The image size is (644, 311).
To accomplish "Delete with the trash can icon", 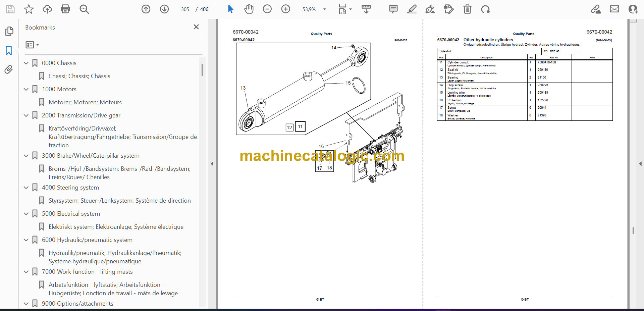I will (x=467, y=9).
